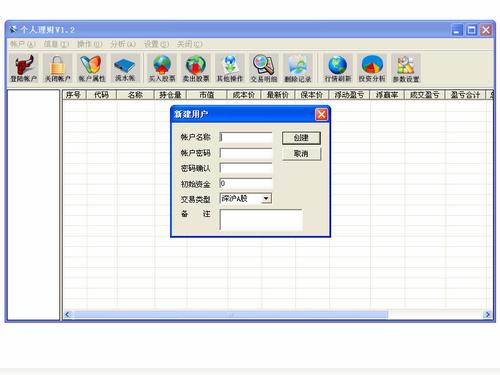Image resolution: width=500 pixels, height=375 pixels.
Task: Click the 序号 column header
Action: tap(74, 95)
